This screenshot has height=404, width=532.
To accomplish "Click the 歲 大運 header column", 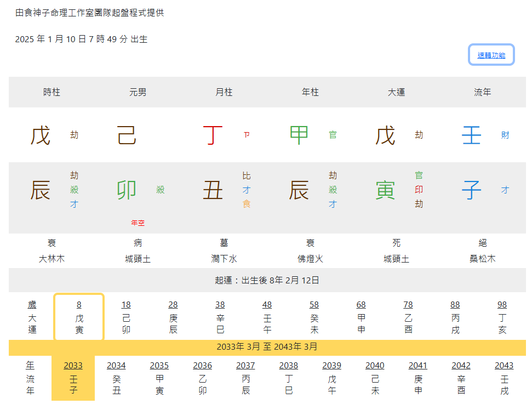I will [x=32, y=317].
